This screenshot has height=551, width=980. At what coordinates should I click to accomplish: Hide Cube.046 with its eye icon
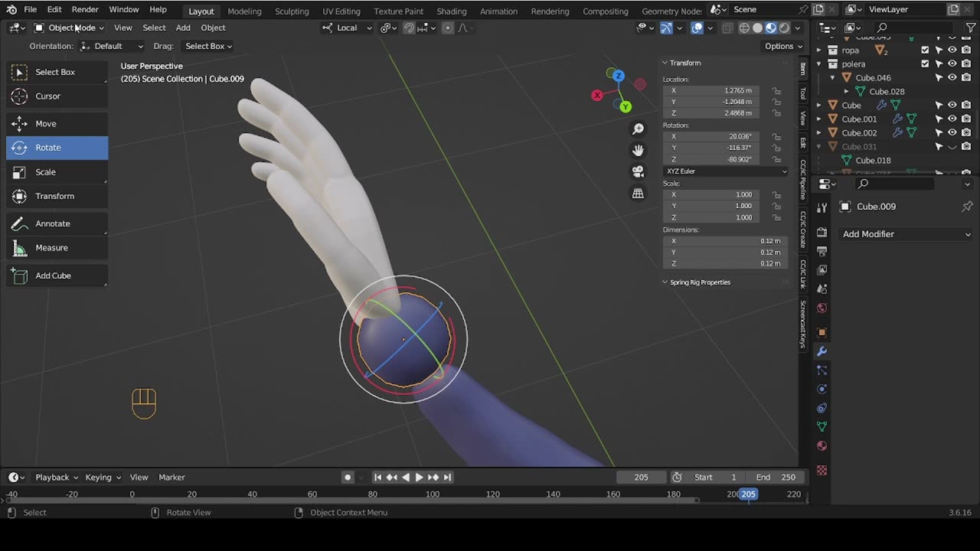click(x=952, y=78)
